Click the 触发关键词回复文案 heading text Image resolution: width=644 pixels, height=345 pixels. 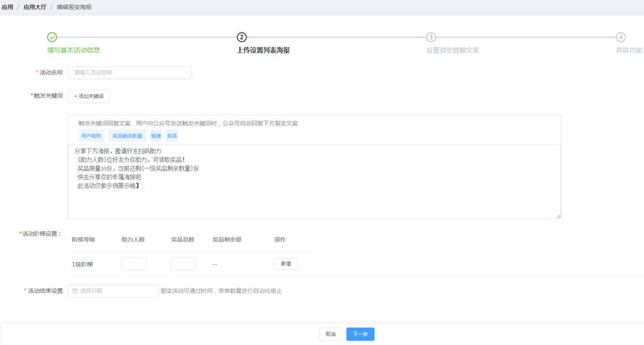tap(104, 123)
